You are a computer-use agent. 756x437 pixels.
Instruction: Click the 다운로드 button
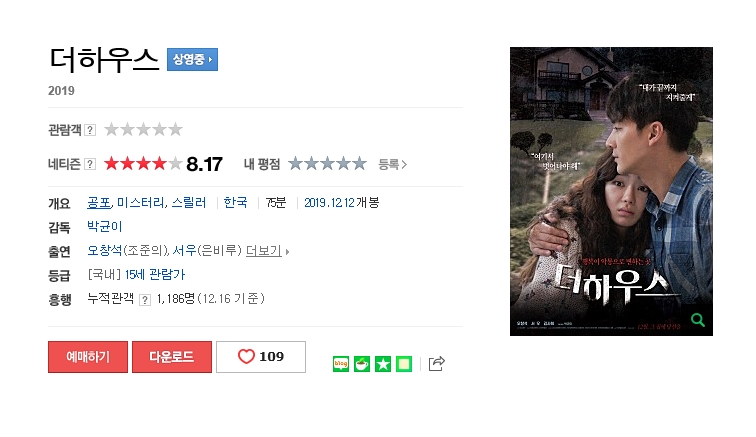click(172, 357)
